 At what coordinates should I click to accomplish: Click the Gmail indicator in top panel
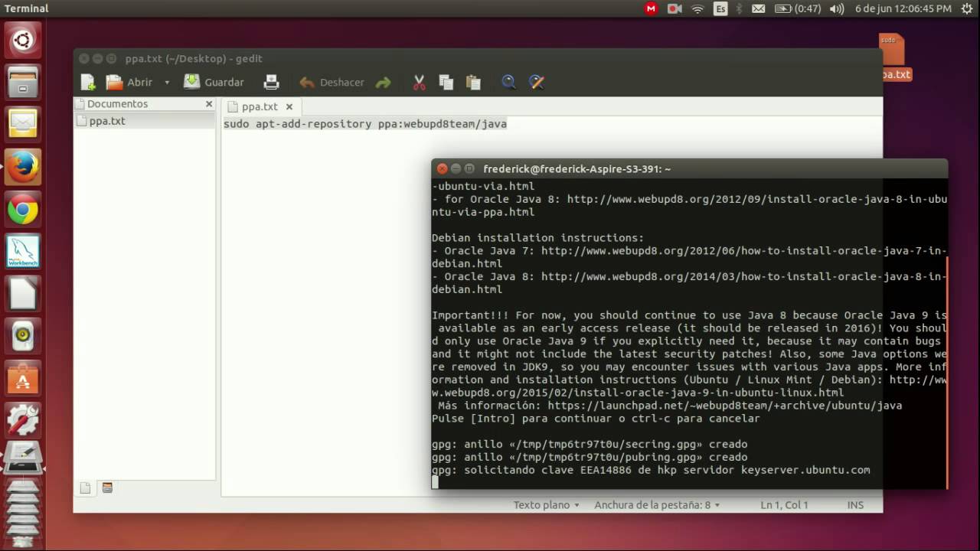pos(651,8)
